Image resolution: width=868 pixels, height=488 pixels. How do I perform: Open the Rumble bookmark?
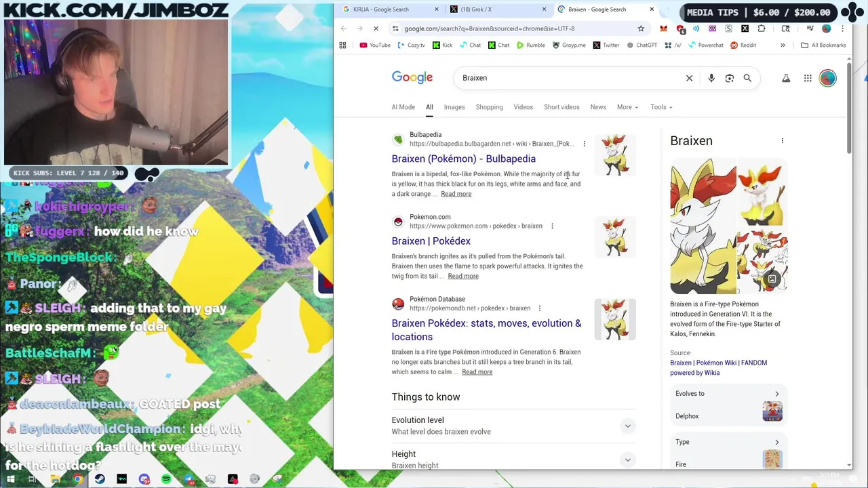pyautogui.click(x=530, y=45)
